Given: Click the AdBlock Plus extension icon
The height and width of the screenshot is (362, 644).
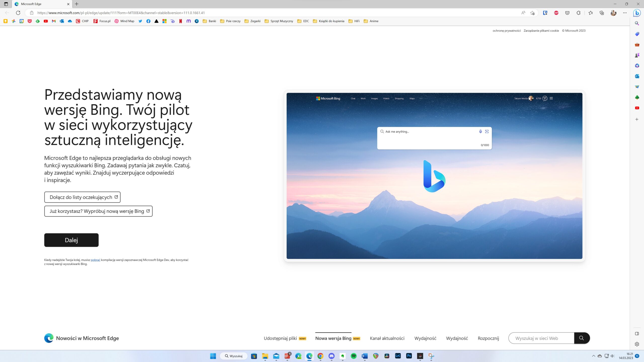Looking at the screenshot, I should (x=556, y=13).
